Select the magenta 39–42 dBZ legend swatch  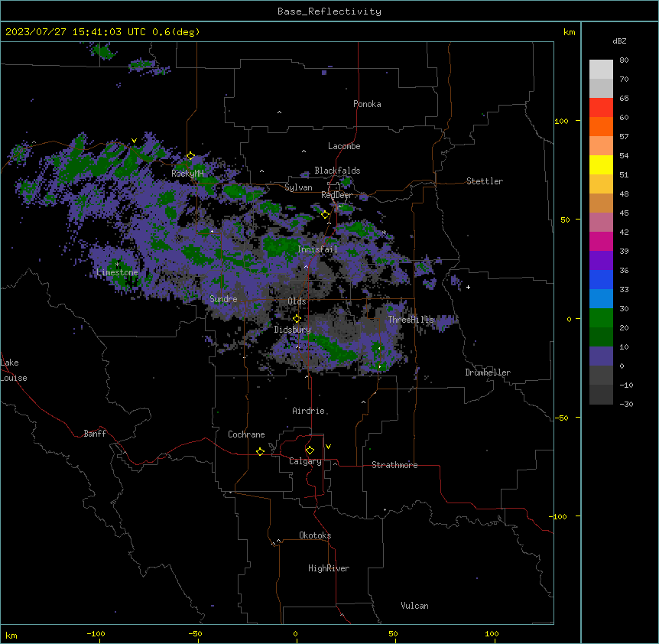pyautogui.click(x=601, y=241)
